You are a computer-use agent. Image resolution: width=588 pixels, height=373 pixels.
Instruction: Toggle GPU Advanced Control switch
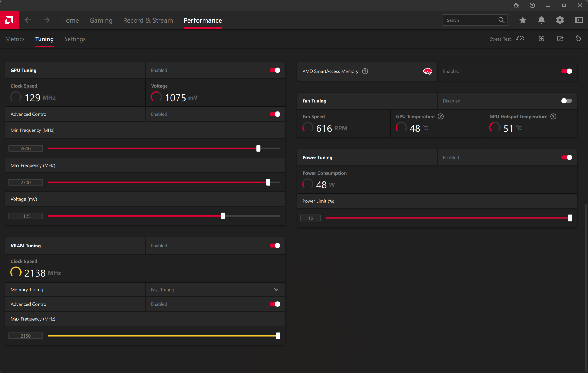(x=275, y=114)
